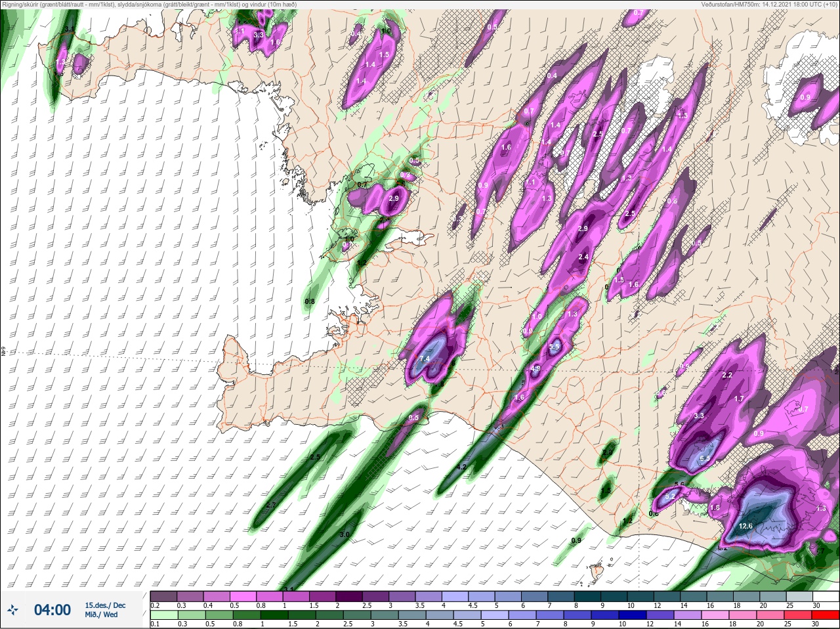Click the map title beginning 'Rigning/skúrir'
Image resolution: width=840 pixels, height=629 pixels.
(x=150, y=5)
